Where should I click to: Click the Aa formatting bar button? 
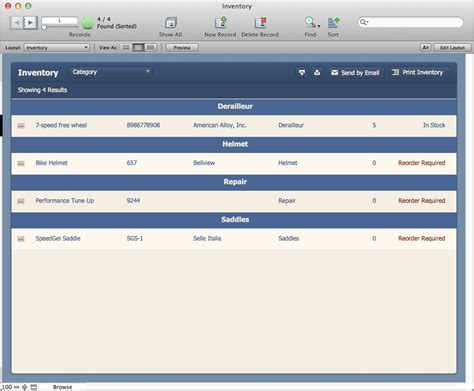click(x=425, y=48)
